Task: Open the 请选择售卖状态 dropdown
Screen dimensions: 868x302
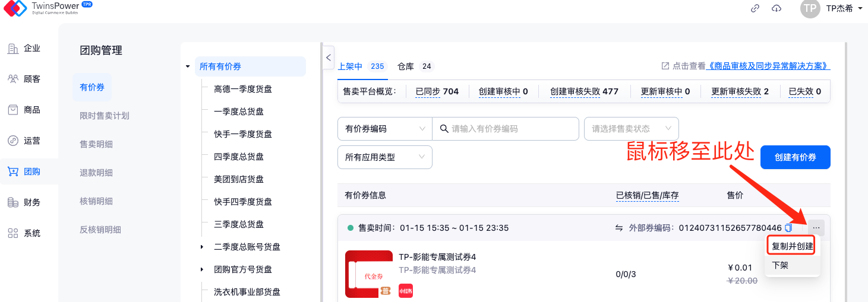Action: [x=632, y=129]
